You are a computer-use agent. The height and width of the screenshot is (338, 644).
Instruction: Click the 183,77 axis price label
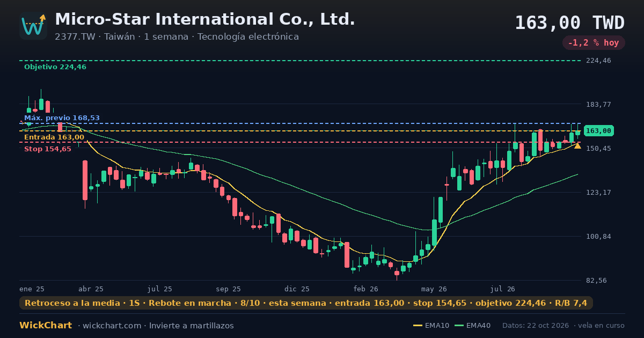[598, 104]
